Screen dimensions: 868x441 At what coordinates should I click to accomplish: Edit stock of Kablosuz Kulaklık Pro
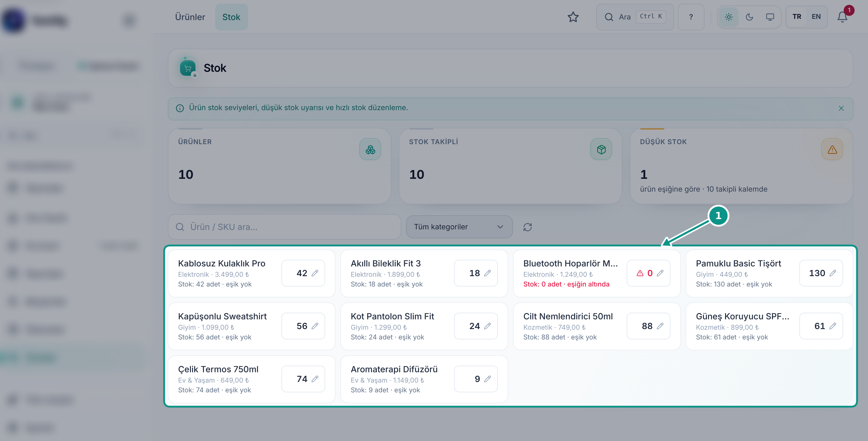tap(303, 273)
